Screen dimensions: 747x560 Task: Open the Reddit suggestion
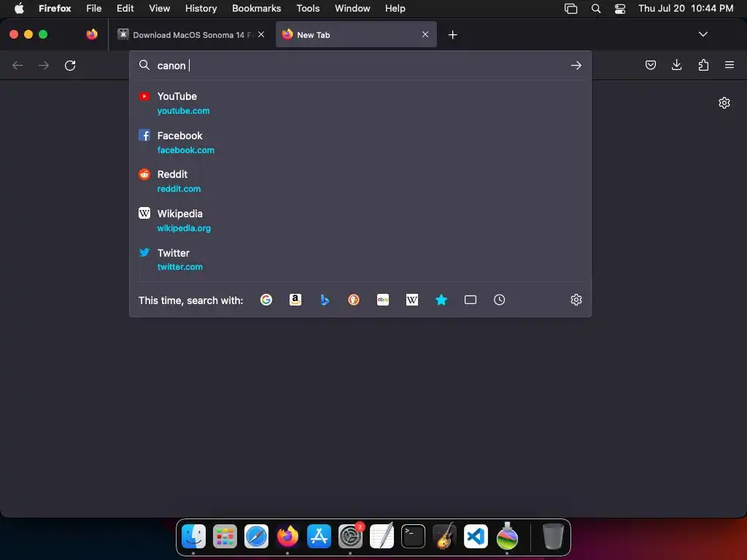tap(360, 182)
